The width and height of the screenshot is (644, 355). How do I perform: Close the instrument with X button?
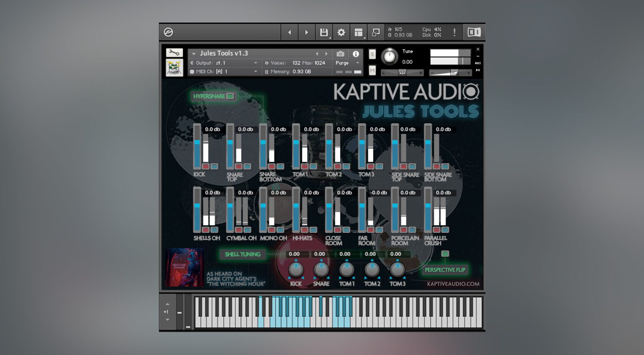click(478, 49)
